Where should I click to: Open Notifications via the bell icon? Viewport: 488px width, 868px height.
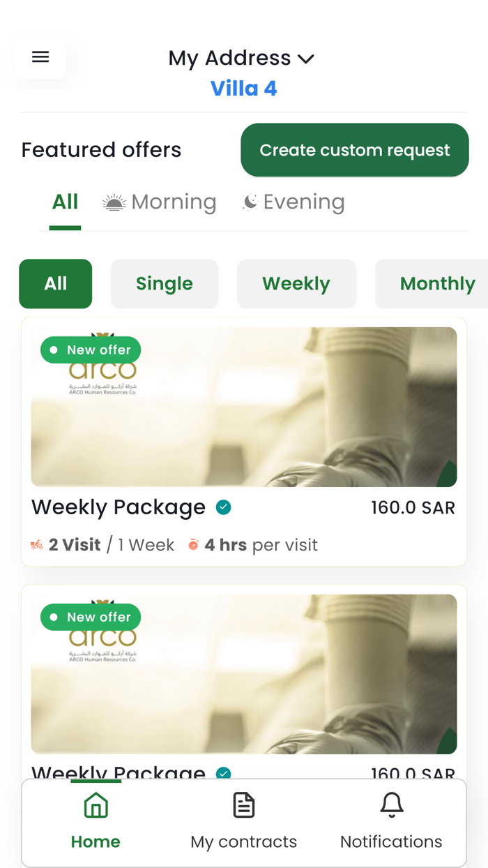pos(391,805)
